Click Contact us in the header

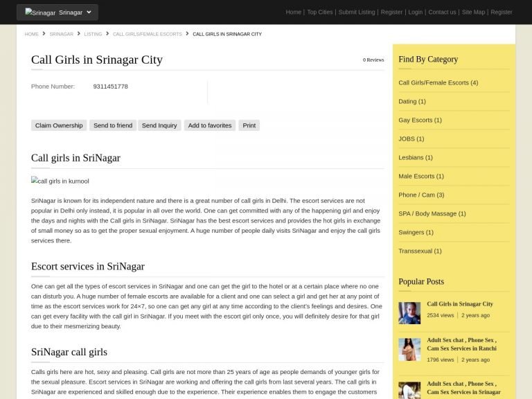point(442,12)
